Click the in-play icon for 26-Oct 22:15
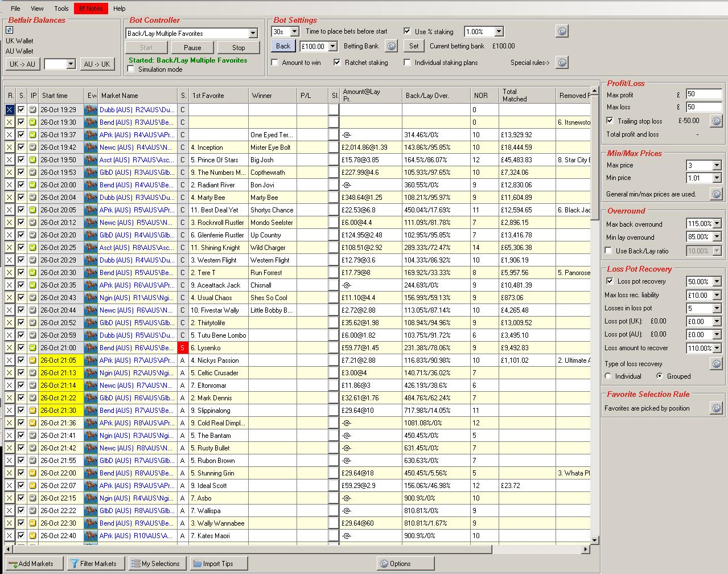The image size is (728, 574). 33,498
